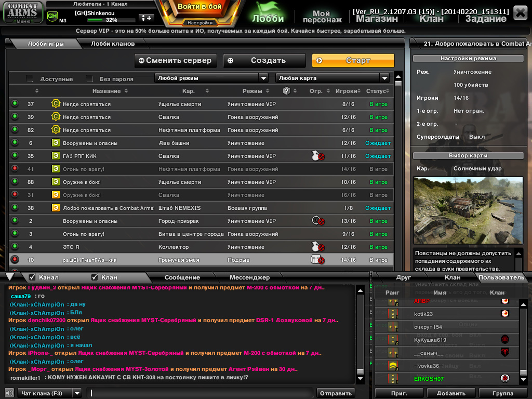532x399 pixels.
Task: Click red status dot for room 41
Action: 15,168
